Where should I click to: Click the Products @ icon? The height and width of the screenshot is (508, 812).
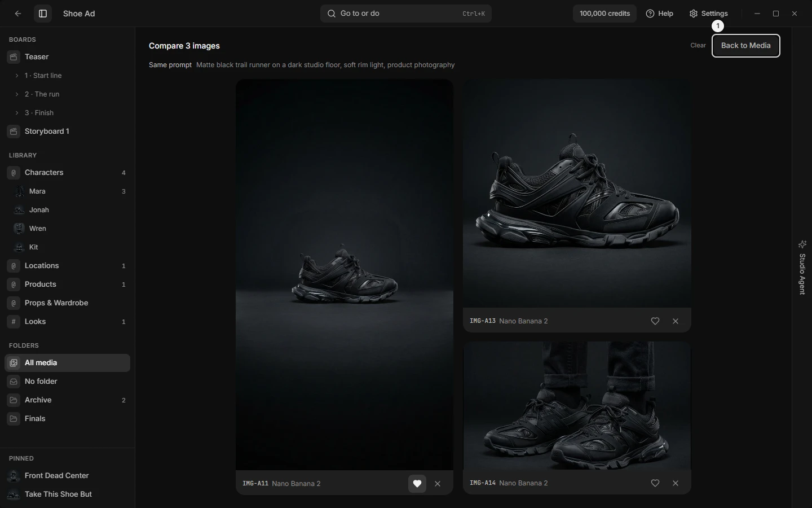tap(14, 284)
